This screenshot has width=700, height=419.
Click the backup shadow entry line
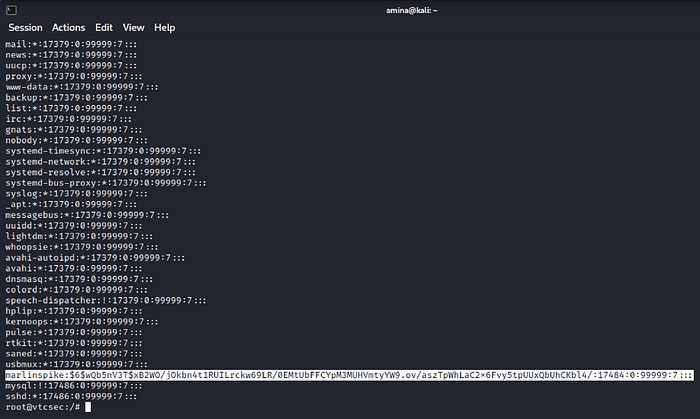[x=76, y=98]
